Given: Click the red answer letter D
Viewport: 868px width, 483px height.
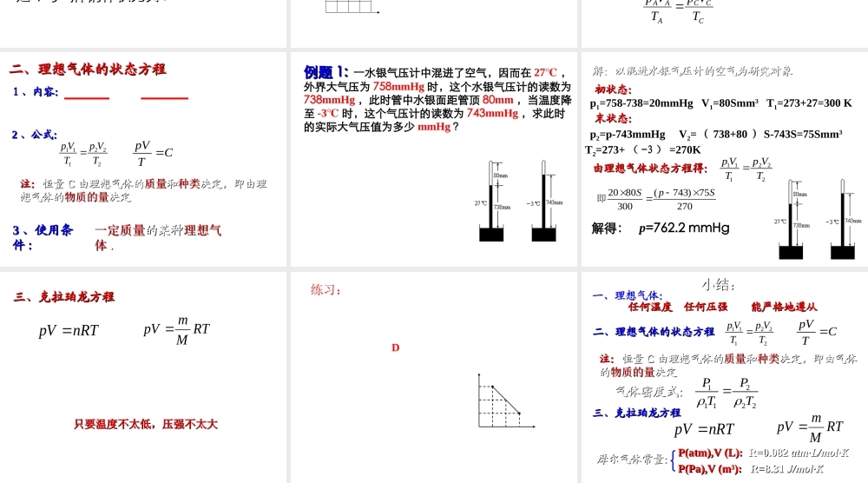Looking at the screenshot, I should 395,347.
